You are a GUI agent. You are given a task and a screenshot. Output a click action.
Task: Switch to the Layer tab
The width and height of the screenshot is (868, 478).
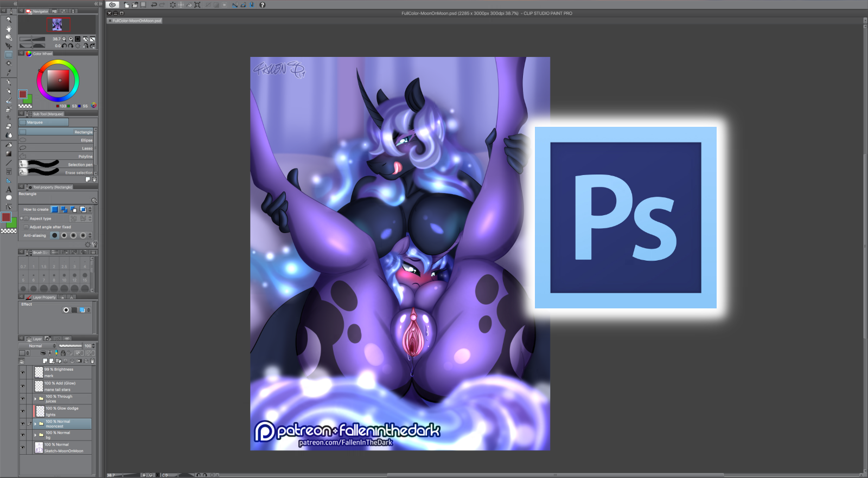coord(34,339)
